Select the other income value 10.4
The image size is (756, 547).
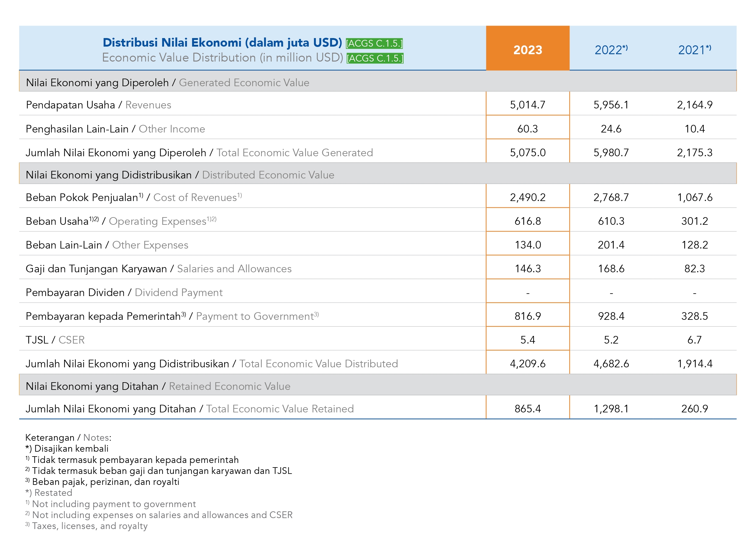pyautogui.click(x=695, y=129)
